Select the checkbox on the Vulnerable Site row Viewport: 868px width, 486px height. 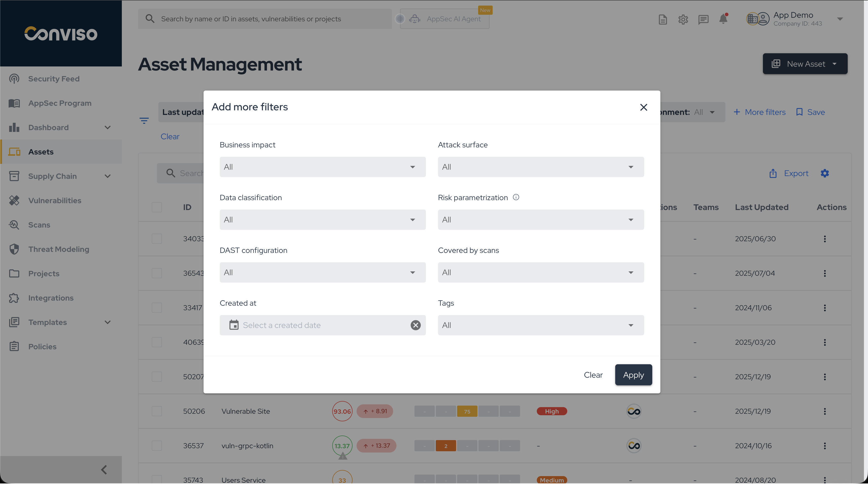coord(157,411)
